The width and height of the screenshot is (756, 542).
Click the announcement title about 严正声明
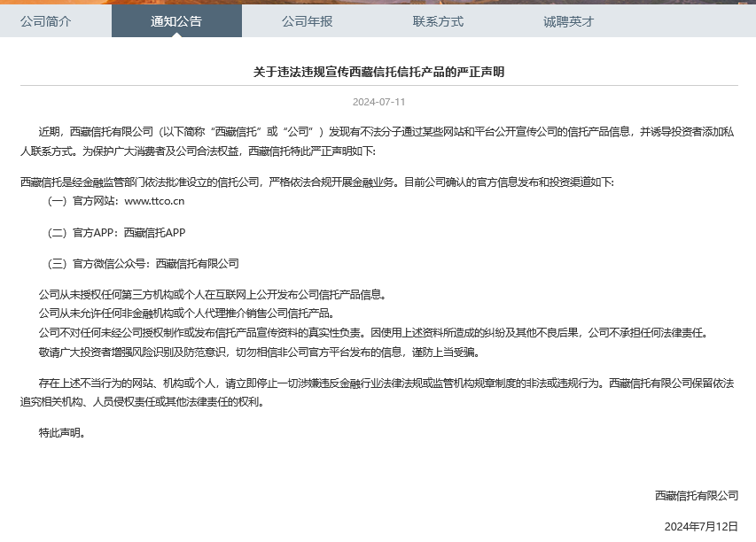pyautogui.click(x=378, y=65)
